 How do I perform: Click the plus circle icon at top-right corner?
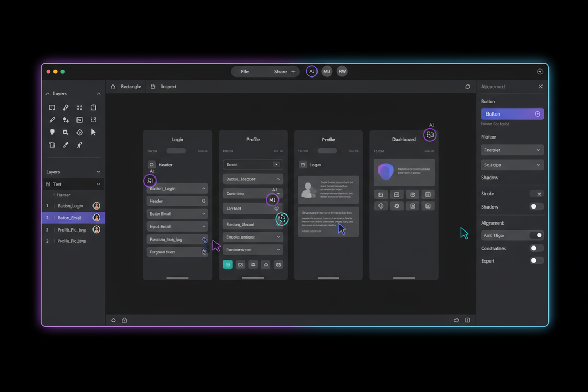(x=540, y=72)
